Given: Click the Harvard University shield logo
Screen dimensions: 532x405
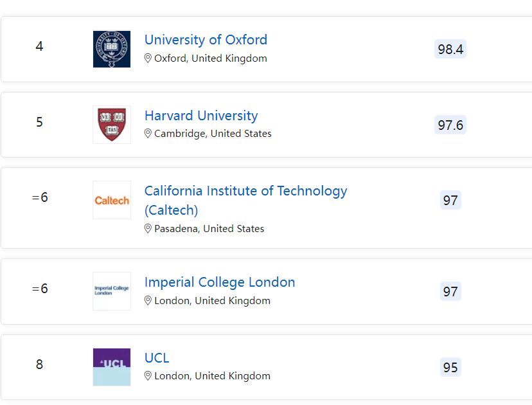Looking at the screenshot, I should click(x=111, y=124).
